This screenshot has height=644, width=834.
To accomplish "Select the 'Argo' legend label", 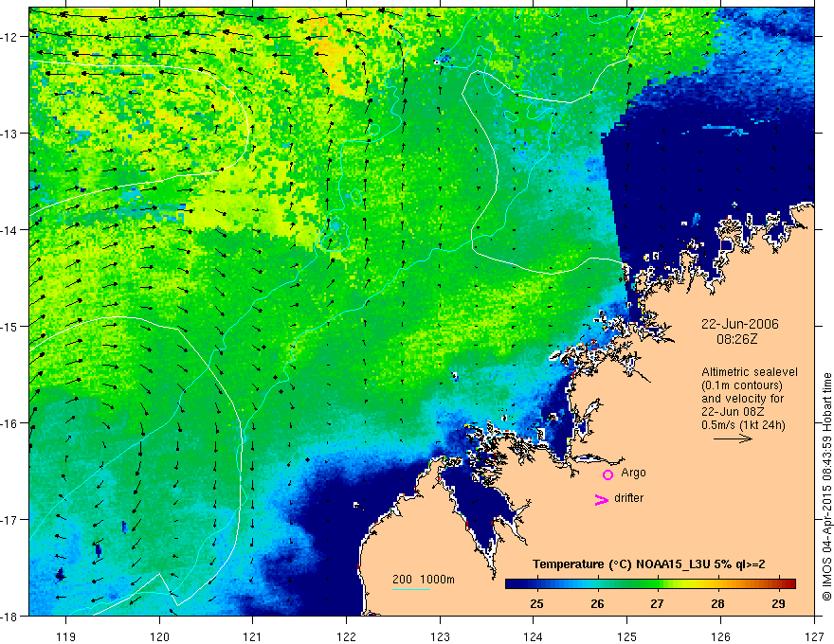I will (633, 473).
